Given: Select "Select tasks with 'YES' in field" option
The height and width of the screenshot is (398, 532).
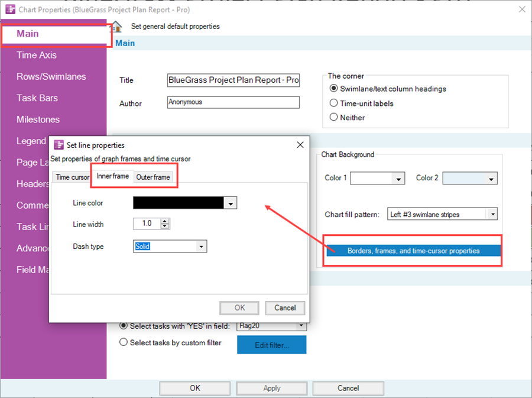Looking at the screenshot, I should click(124, 325).
